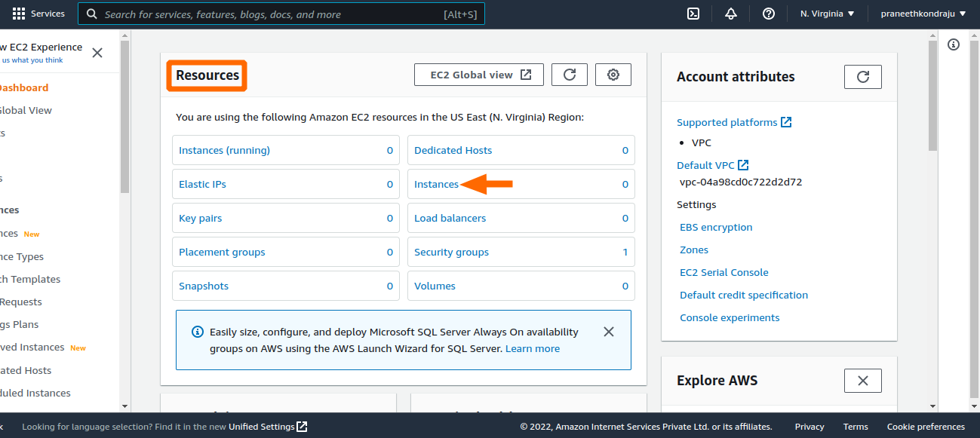Screen dimensions: 980x438
Task: Open the N. Virginia region dropdown
Action: point(828,14)
